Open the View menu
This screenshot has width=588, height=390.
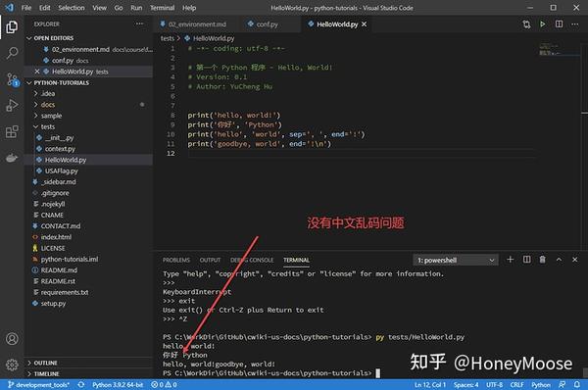pos(99,8)
